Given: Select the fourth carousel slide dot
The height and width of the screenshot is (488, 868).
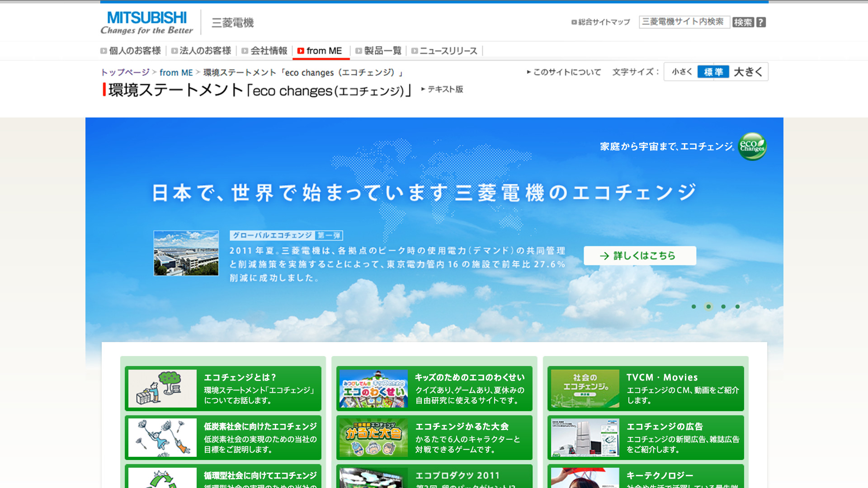Looking at the screenshot, I should (737, 307).
